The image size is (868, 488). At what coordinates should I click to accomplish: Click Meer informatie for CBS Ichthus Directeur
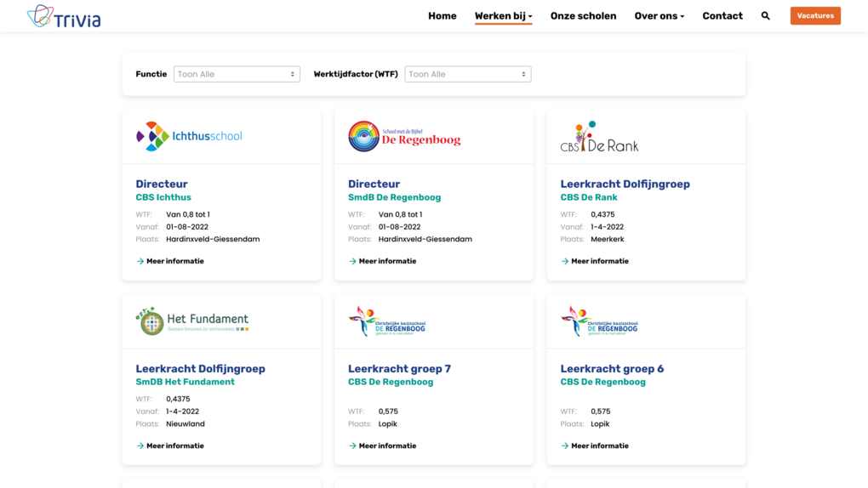[x=174, y=261]
